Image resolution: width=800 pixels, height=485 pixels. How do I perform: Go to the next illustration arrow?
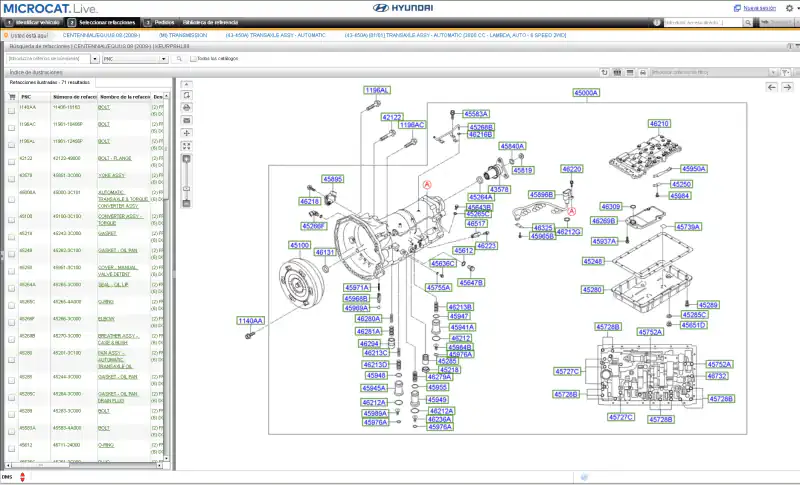(786, 87)
